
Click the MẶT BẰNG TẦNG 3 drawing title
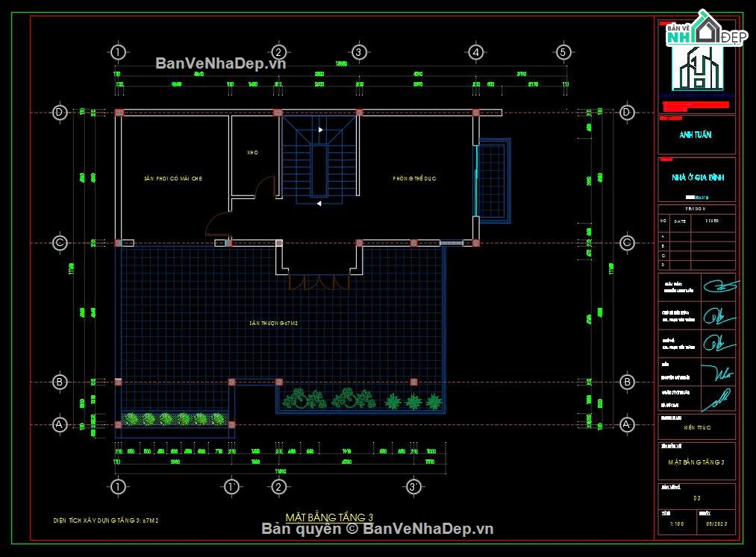coord(329,517)
